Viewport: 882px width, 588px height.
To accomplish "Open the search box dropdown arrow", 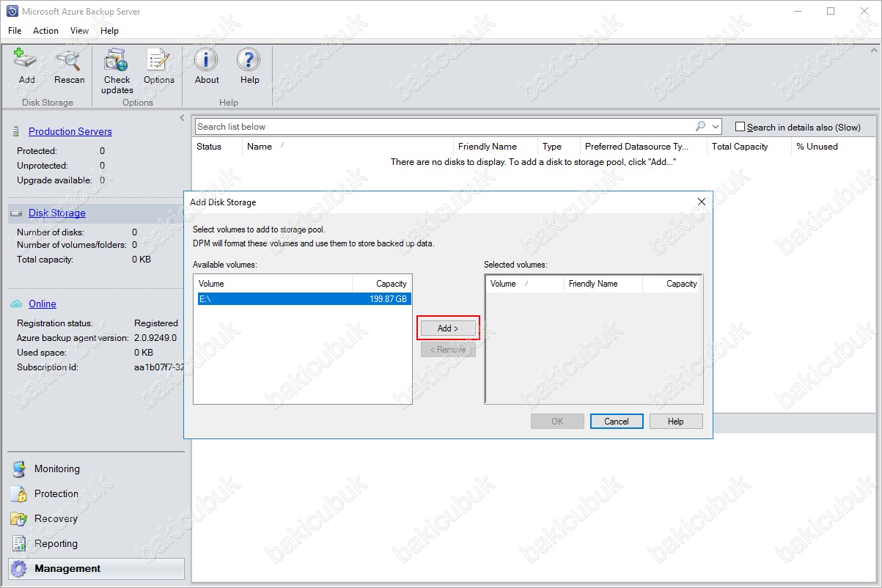I will coord(716,127).
